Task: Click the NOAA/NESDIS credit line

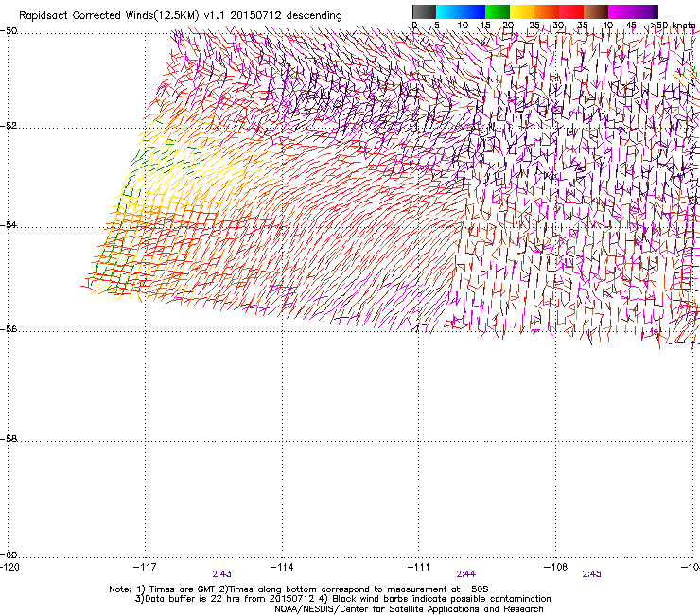Action: coord(409,608)
